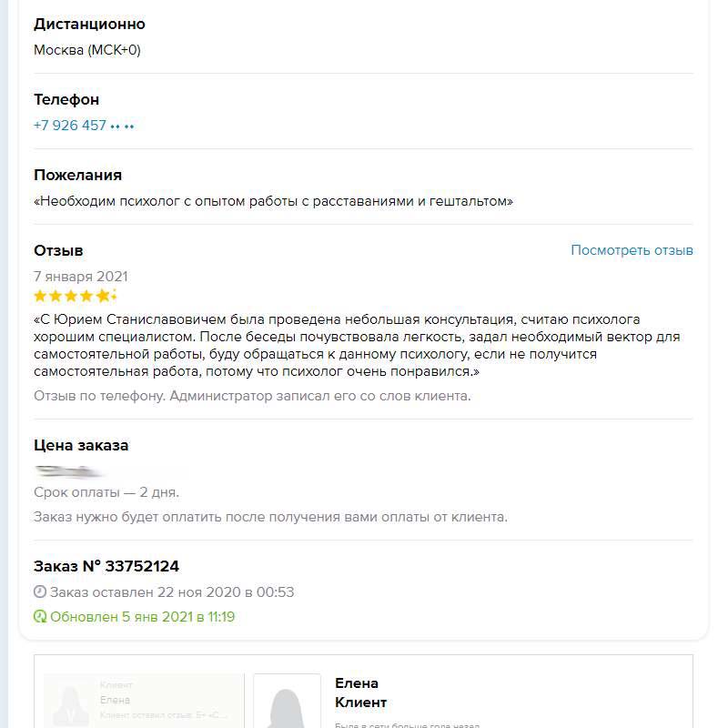Click the Заказ оставлен 22 ноя 2020 text
728x728 pixels.
pyautogui.click(x=172, y=592)
